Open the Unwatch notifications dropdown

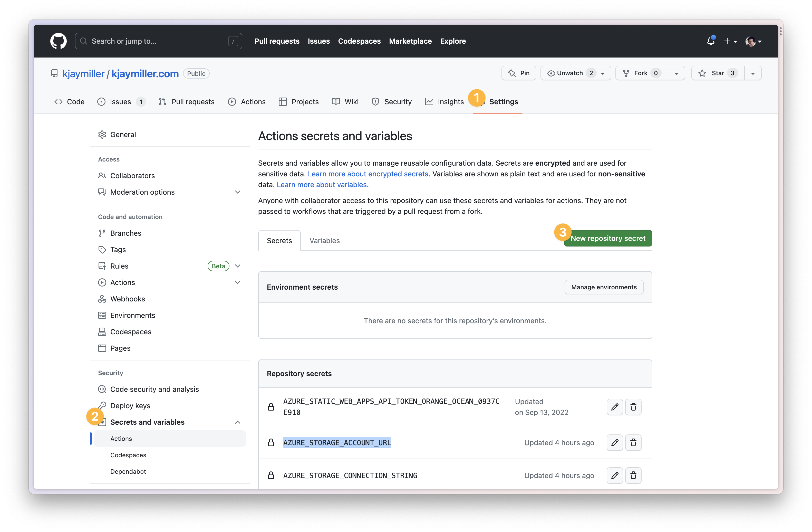[x=576, y=73]
